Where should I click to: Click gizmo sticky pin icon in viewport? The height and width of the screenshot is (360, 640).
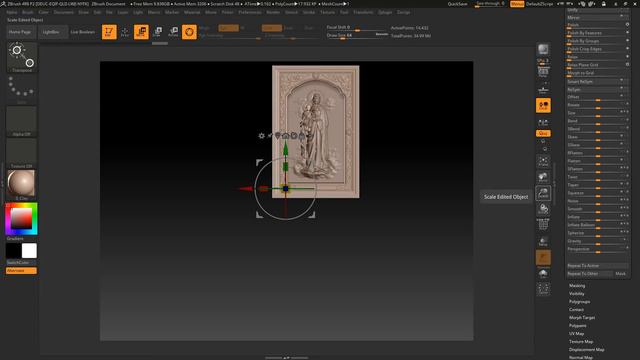[x=270, y=136]
